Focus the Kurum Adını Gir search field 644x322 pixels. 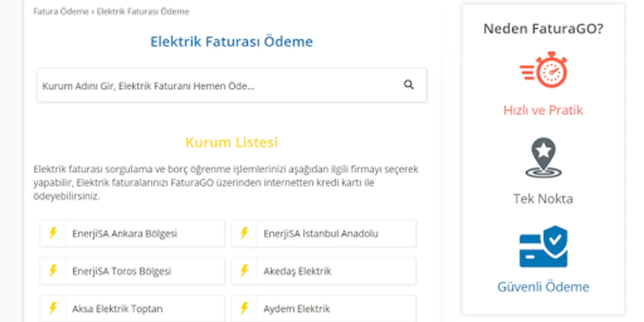click(x=232, y=86)
